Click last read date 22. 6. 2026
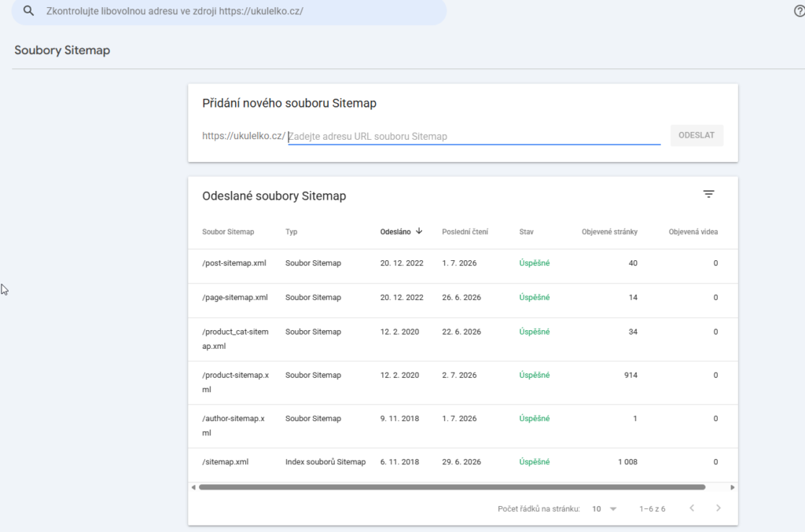 click(x=461, y=332)
